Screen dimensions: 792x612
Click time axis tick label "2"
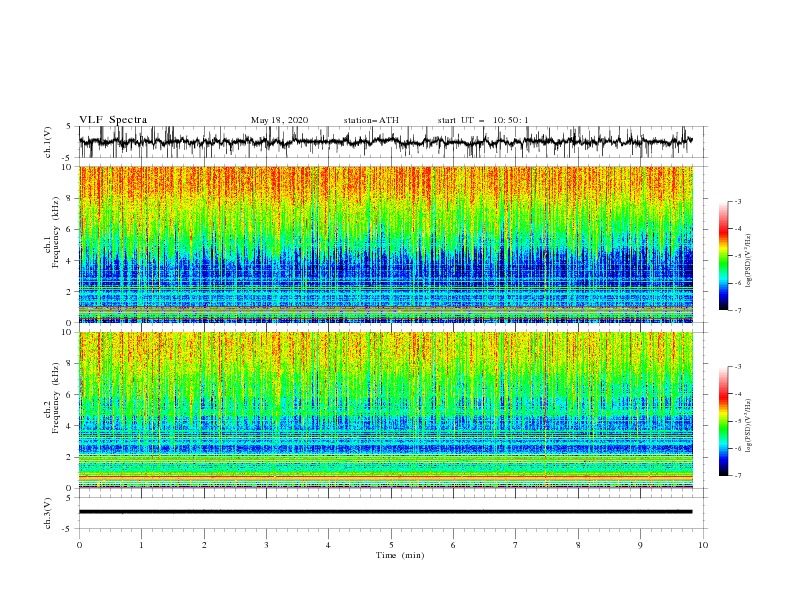click(x=204, y=545)
